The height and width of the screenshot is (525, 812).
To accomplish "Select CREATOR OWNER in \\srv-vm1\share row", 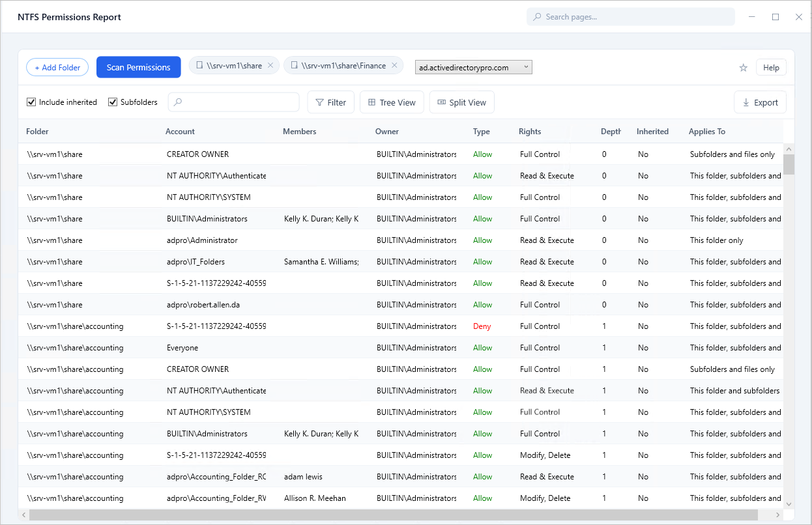I will click(197, 154).
